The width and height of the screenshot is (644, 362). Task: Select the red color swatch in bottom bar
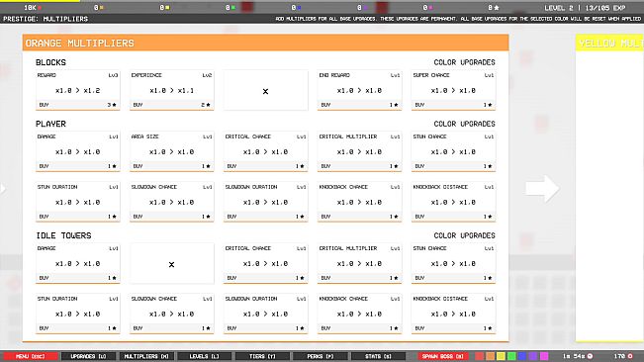pos(480,356)
